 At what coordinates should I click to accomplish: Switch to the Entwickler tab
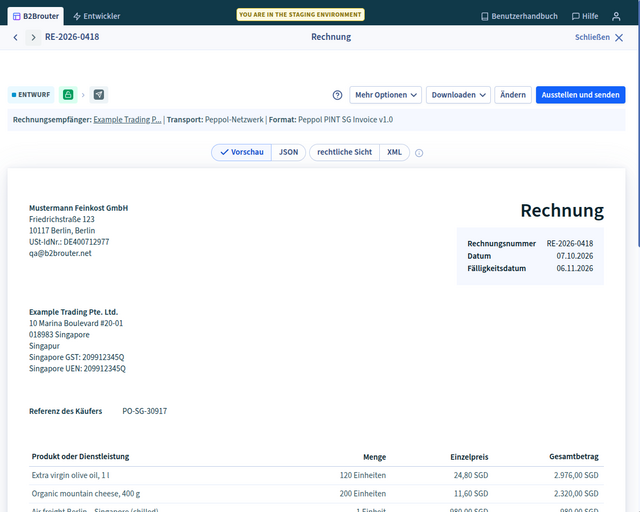97,16
